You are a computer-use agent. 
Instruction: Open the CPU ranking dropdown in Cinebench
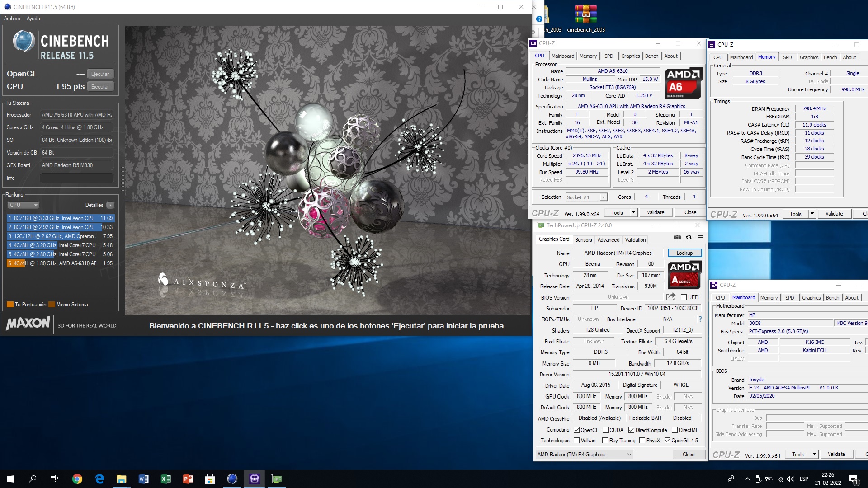coord(23,205)
